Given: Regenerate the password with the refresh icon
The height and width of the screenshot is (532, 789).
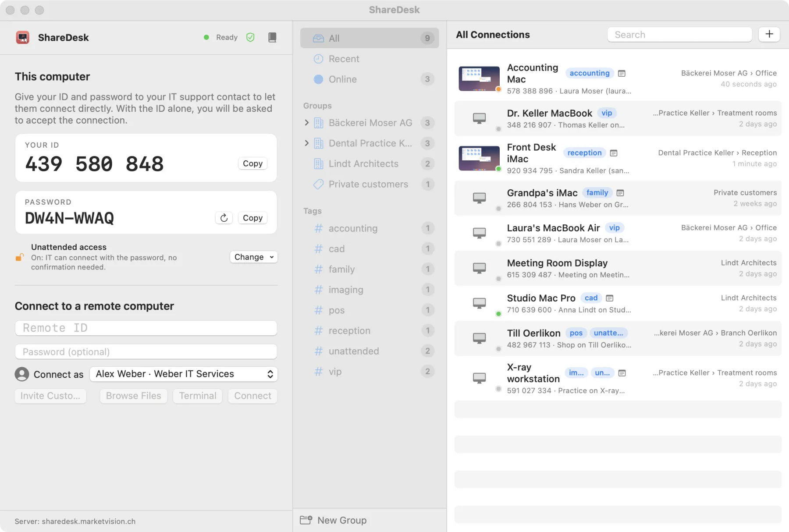Looking at the screenshot, I should 224,218.
